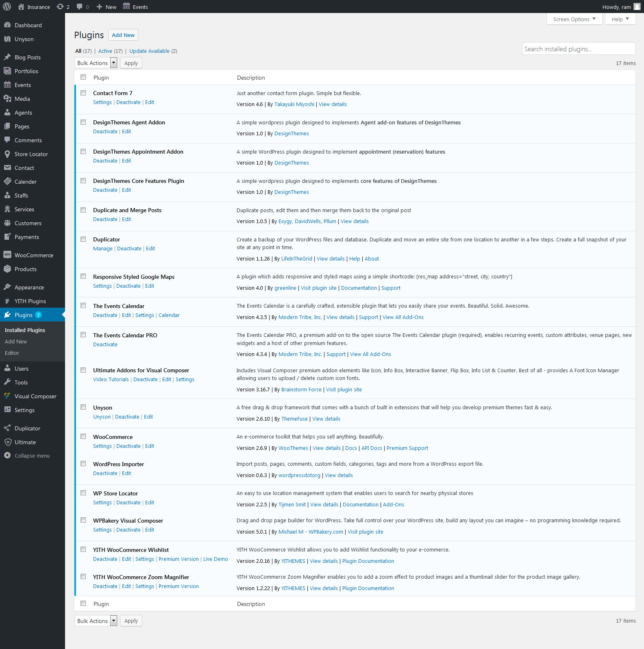Open Takayuki Miyoshi author link
This screenshot has height=649, width=644.
click(x=294, y=104)
